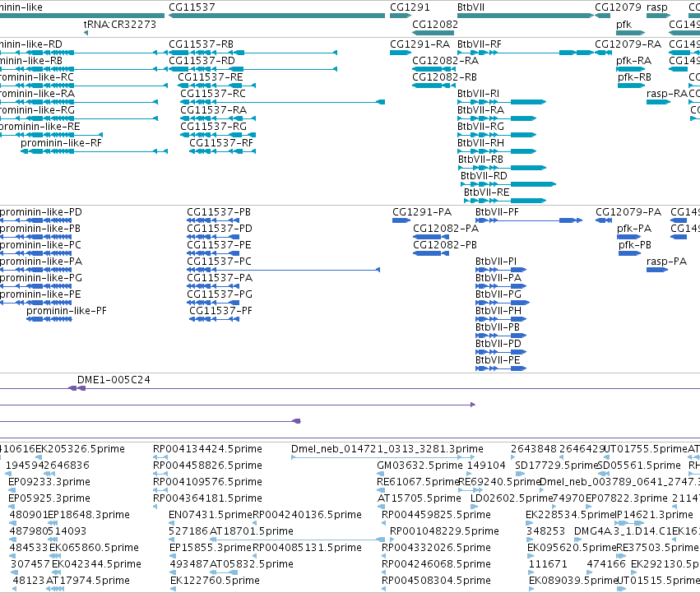This screenshot has height=593, width=700.
Task: Click protein BtbVII-PI
Action: pos(496,262)
